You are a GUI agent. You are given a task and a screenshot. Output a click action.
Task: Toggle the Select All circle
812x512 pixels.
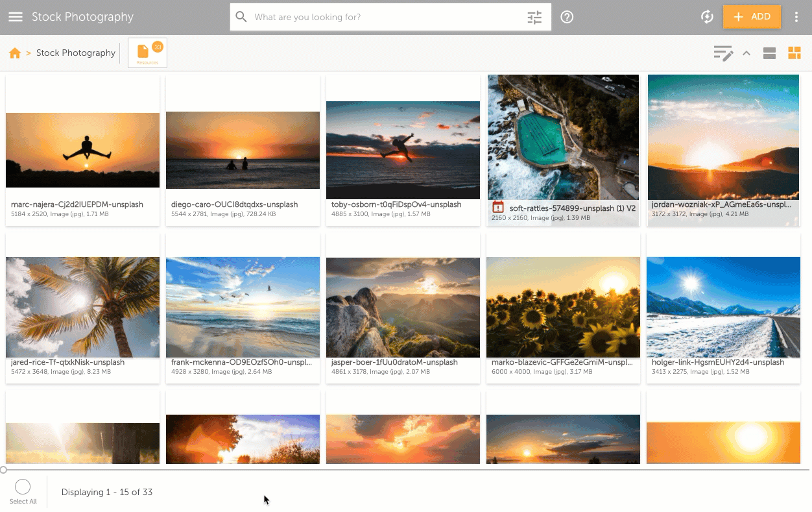coord(23,487)
